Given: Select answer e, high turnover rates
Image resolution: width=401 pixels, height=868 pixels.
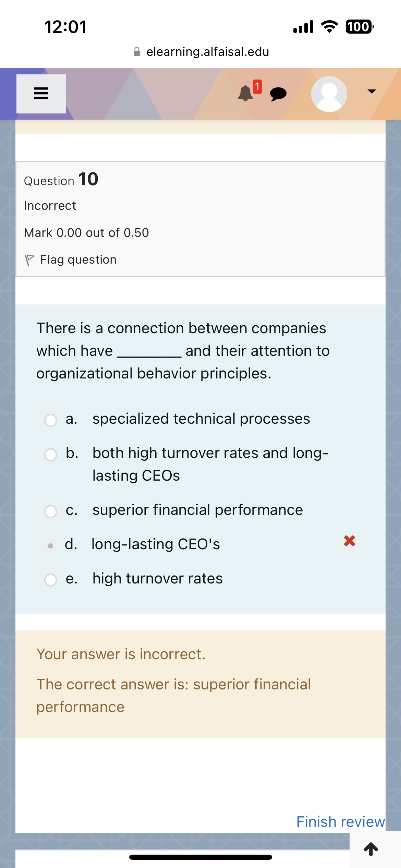Looking at the screenshot, I should 51,580.
